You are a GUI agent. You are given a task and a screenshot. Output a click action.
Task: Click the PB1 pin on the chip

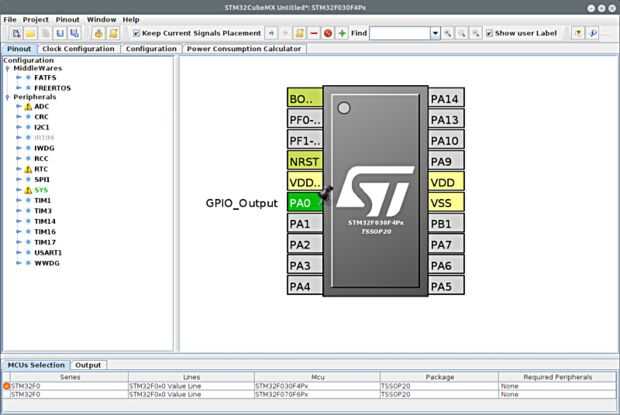pyautogui.click(x=446, y=224)
